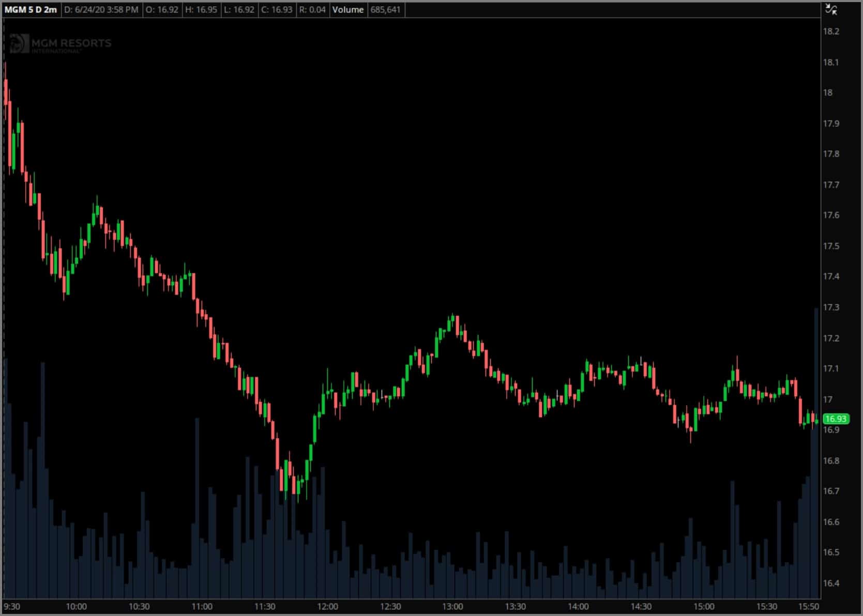The image size is (863, 616).
Task: Click the 16.5 price axis label
Action: point(831,552)
